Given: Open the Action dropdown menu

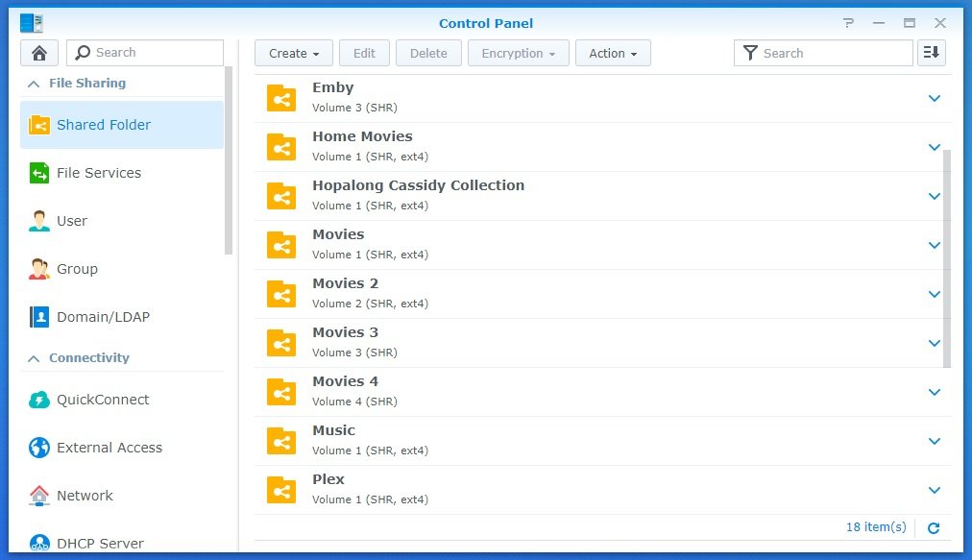Looking at the screenshot, I should pos(613,53).
